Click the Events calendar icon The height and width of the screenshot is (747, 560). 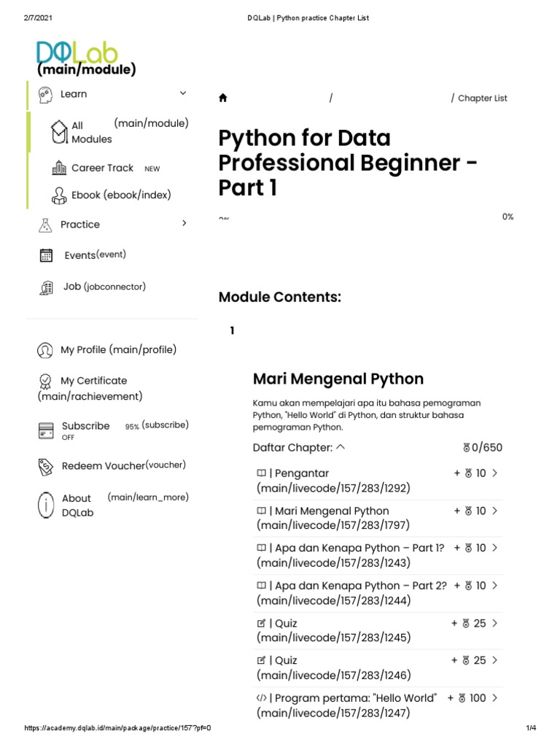pyautogui.click(x=46, y=255)
